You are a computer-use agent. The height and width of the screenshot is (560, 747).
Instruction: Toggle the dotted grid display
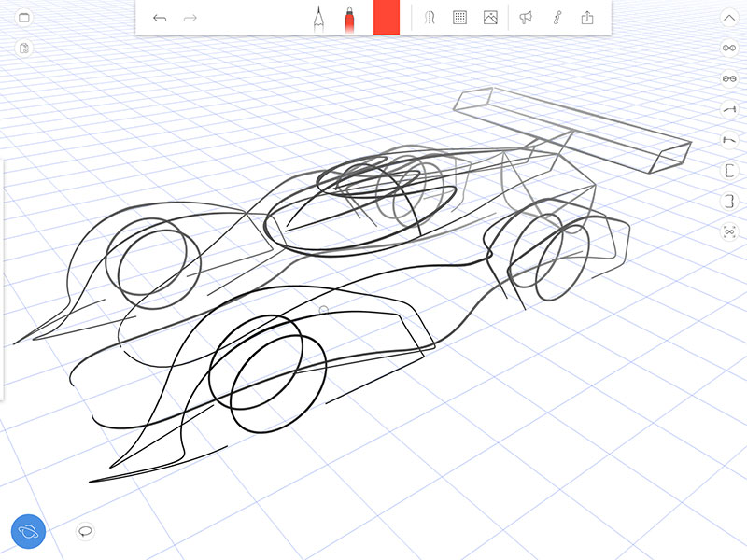click(459, 18)
